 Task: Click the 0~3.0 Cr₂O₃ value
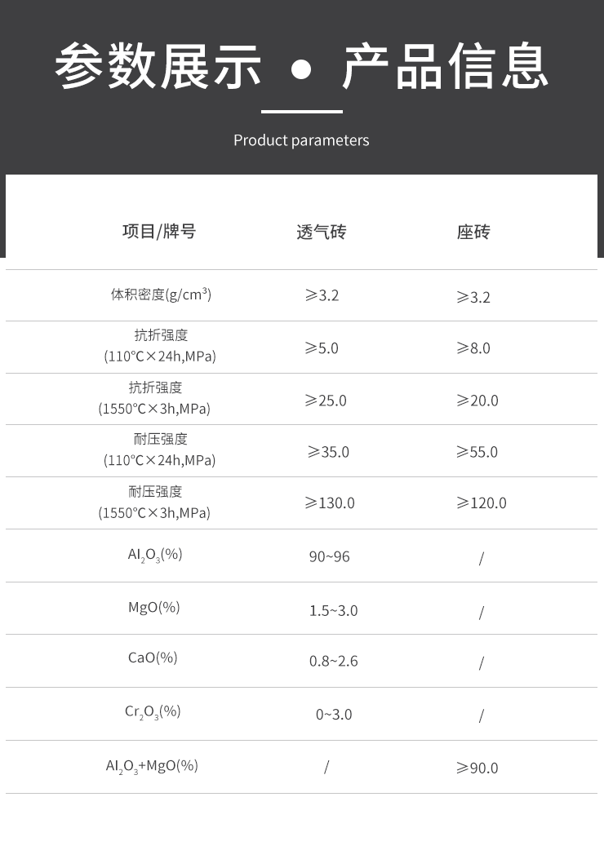click(334, 715)
